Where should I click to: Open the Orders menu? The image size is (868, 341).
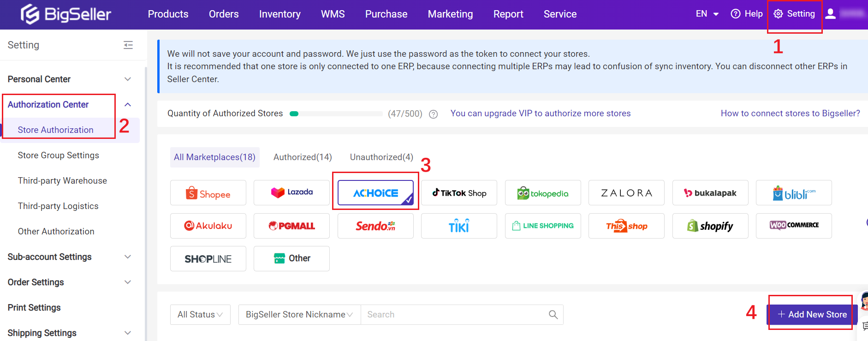(x=224, y=14)
